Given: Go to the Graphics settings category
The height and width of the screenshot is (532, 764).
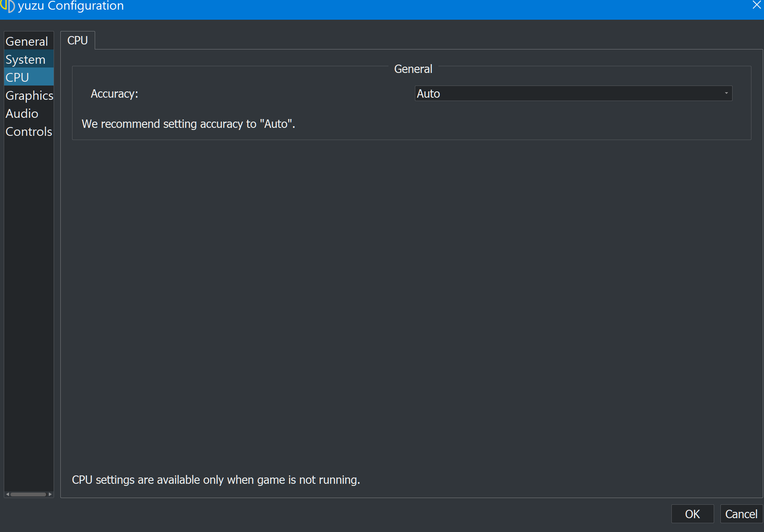Looking at the screenshot, I should pos(29,95).
